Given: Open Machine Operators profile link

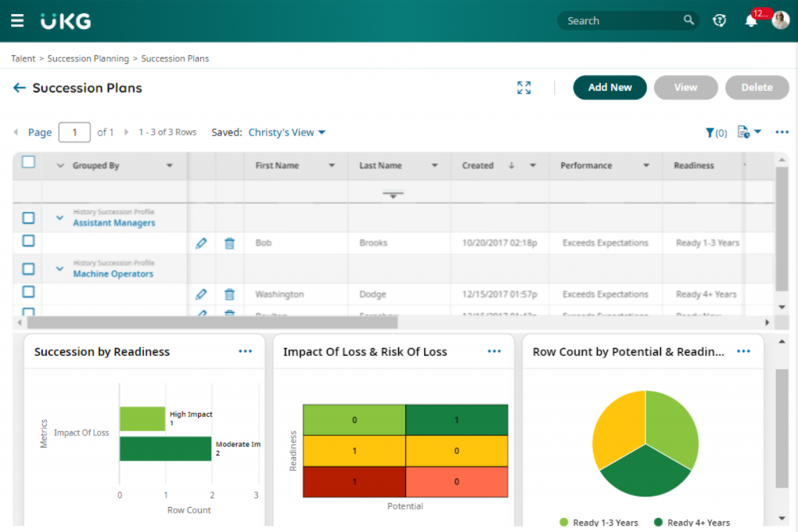Looking at the screenshot, I should [x=113, y=273].
